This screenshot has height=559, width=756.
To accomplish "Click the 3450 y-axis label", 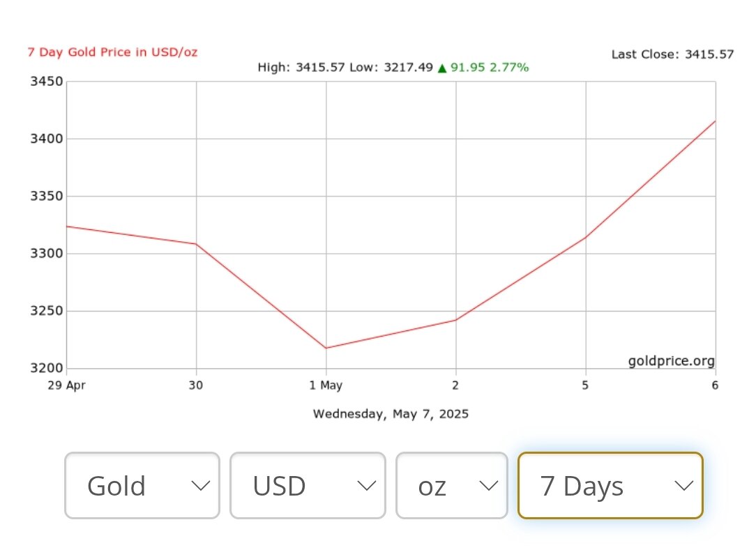I will pyautogui.click(x=47, y=82).
